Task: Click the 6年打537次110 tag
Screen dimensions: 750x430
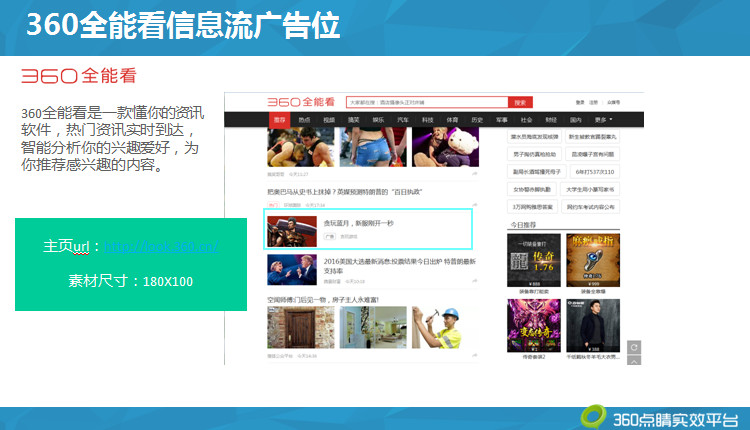Action: point(595,172)
